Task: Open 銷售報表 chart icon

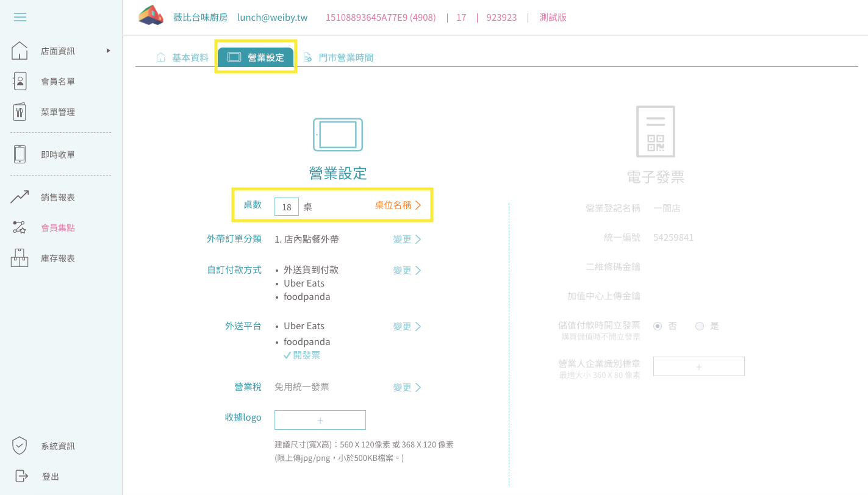Action: [x=20, y=197]
